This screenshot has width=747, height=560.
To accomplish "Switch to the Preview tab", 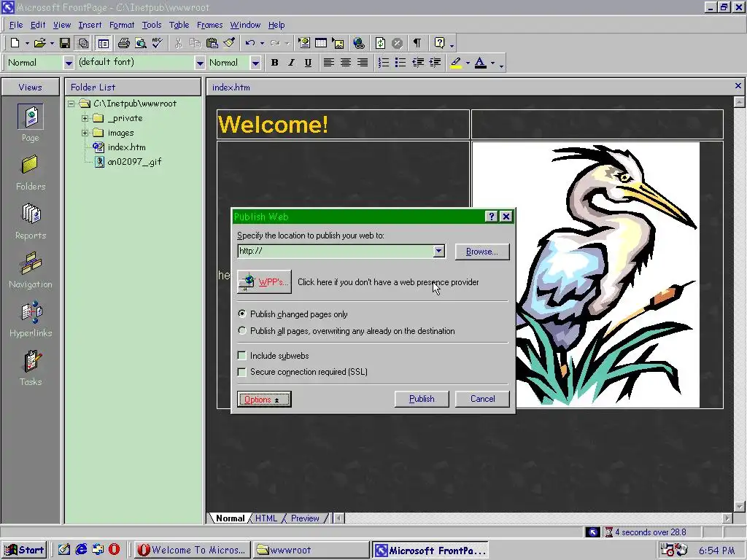I will click(x=305, y=518).
